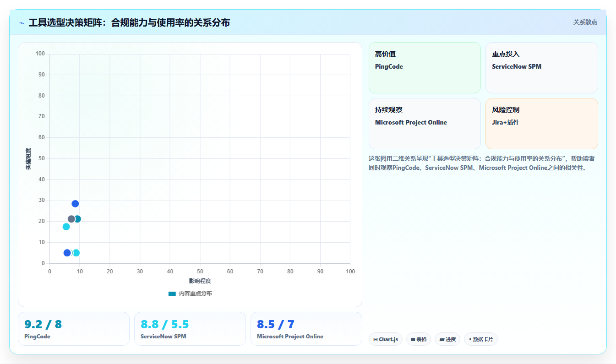
Task: Click the lowest blue scatter point
Action: click(x=67, y=253)
